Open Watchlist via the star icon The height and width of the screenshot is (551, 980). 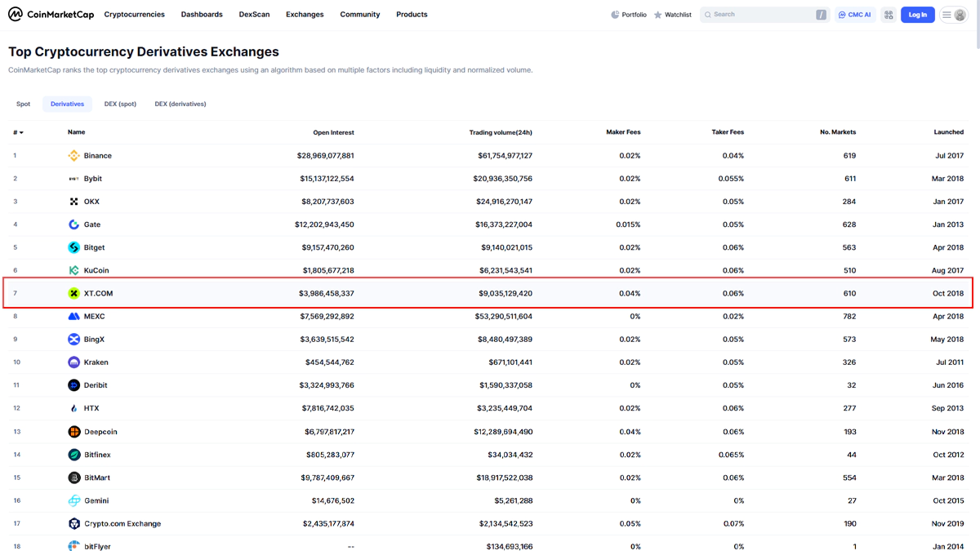pyautogui.click(x=658, y=15)
